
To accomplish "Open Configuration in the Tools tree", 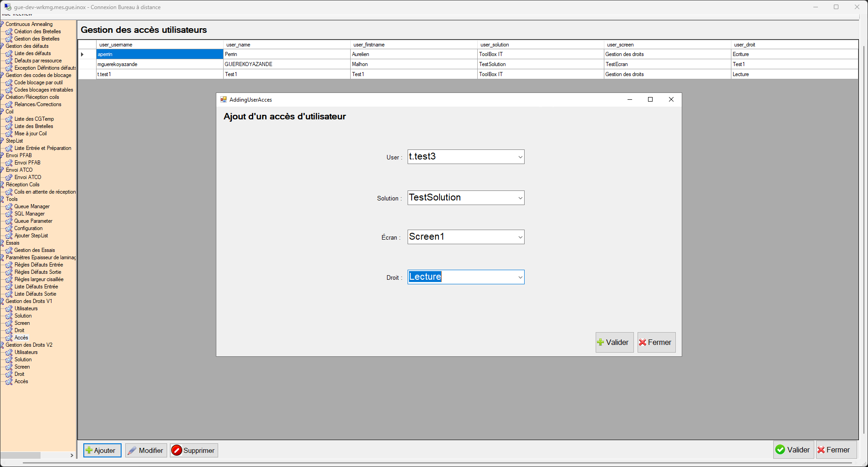I will click(x=28, y=229).
